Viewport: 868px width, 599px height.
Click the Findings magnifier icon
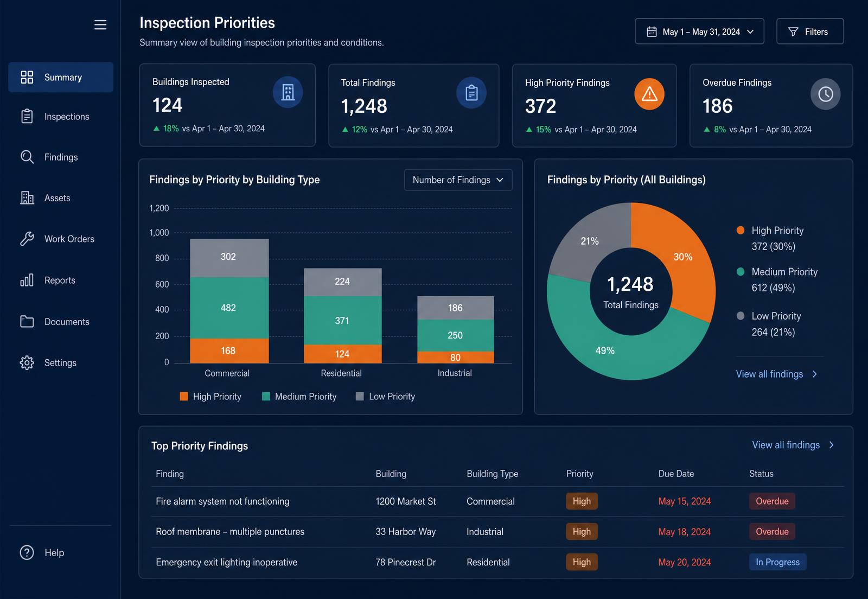coord(27,157)
